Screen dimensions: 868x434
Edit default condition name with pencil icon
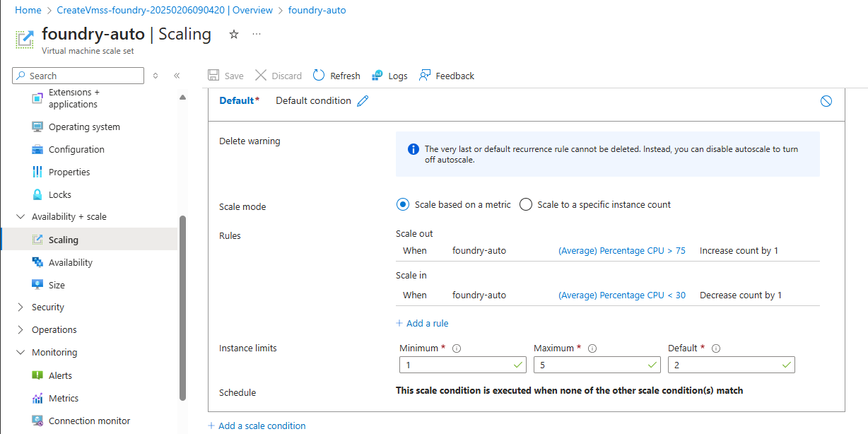click(x=363, y=101)
